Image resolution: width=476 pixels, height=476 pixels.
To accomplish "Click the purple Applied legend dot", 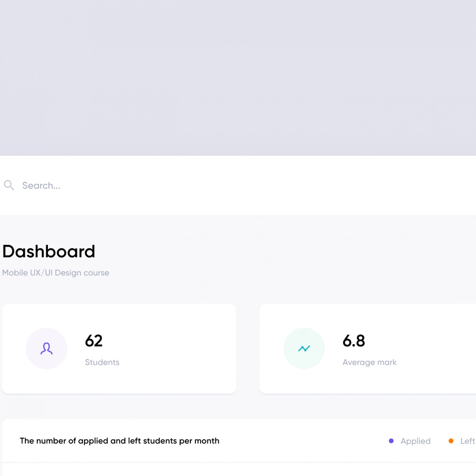I will pyautogui.click(x=391, y=441).
